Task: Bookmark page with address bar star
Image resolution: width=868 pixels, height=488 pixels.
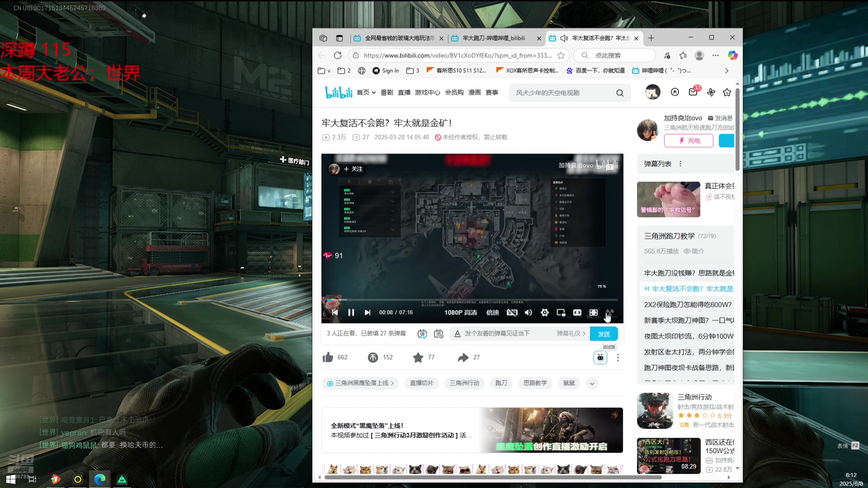Action: pyautogui.click(x=561, y=55)
